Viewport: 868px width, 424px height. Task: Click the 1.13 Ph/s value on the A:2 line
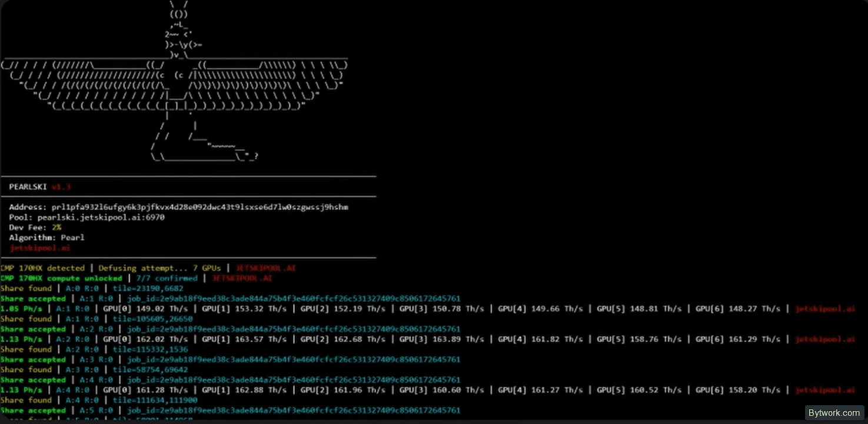click(x=21, y=339)
